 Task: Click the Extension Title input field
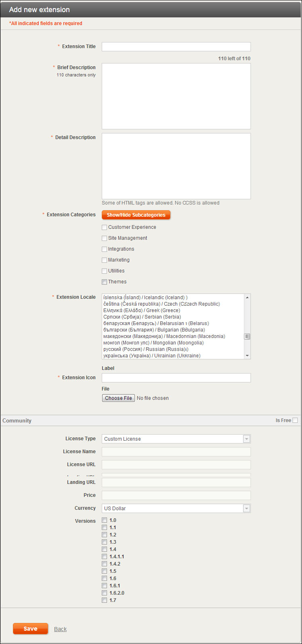point(176,46)
